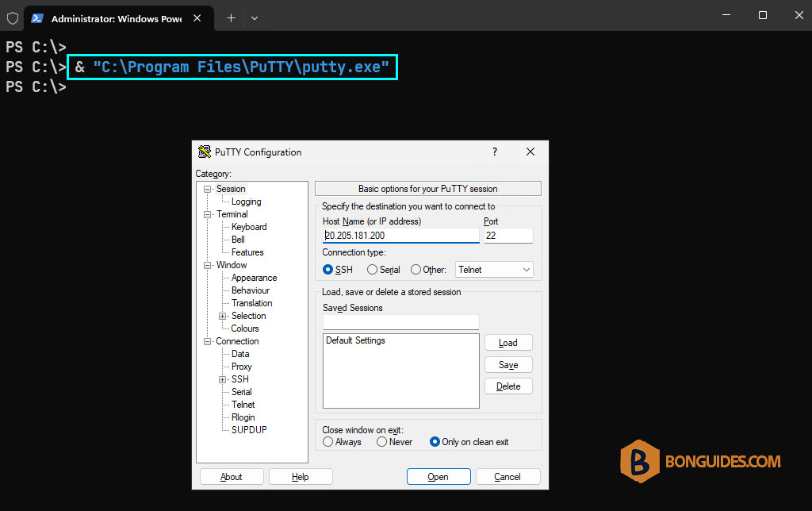Collapse the Terminal tree node
The height and width of the screenshot is (511, 812).
pos(207,214)
